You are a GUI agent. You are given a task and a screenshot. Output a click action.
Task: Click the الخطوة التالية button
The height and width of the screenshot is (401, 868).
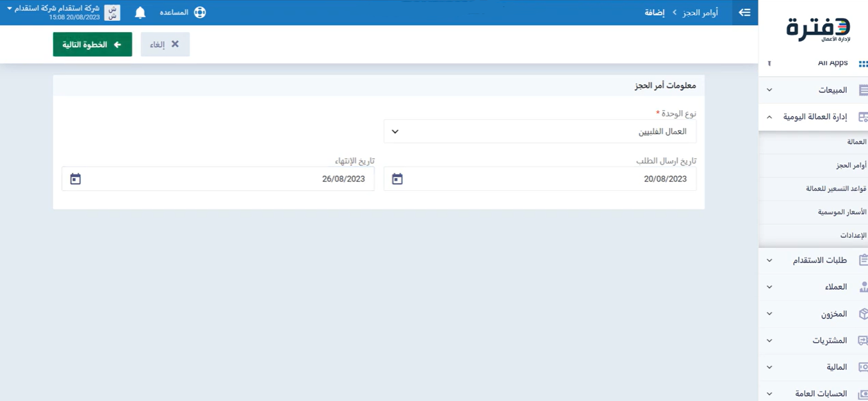[x=92, y=44]
